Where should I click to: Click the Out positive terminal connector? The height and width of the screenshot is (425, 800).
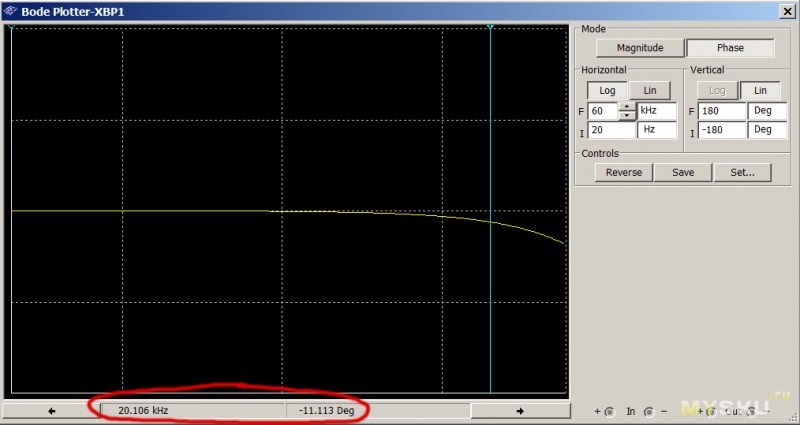click(x=709, y=411)
